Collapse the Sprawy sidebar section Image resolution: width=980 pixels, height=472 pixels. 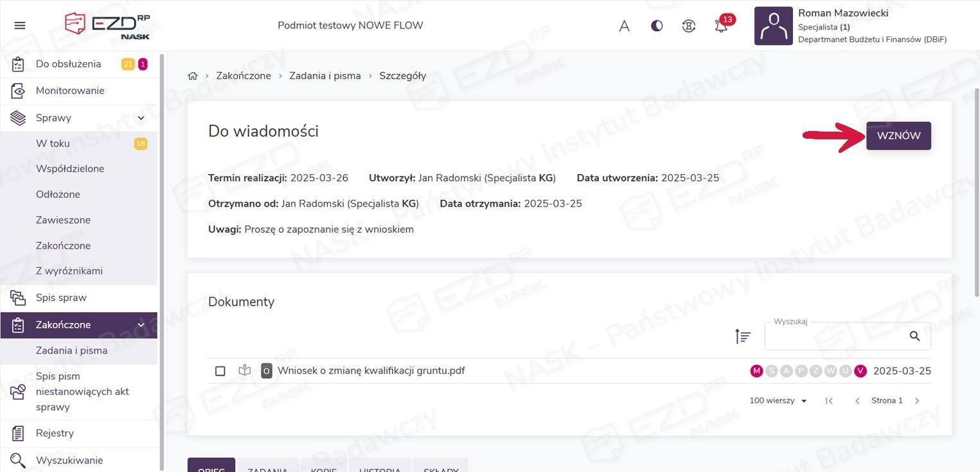141,118
